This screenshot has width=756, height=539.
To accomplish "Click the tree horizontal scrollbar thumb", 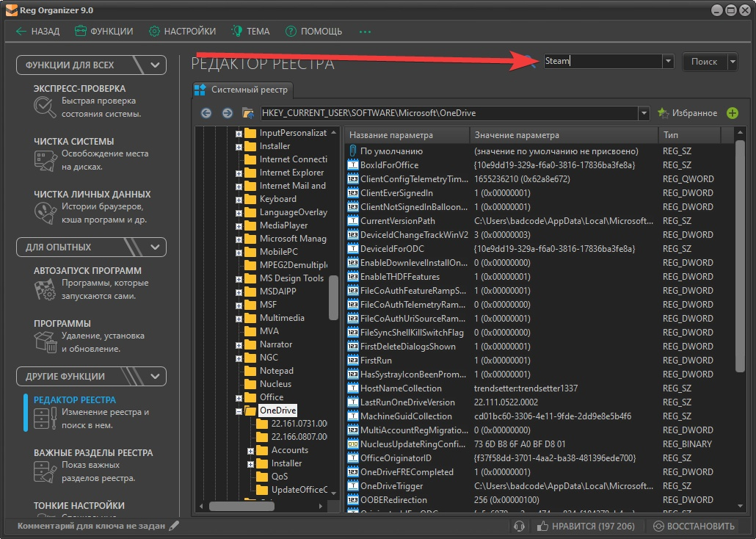I will coord(241,506).
